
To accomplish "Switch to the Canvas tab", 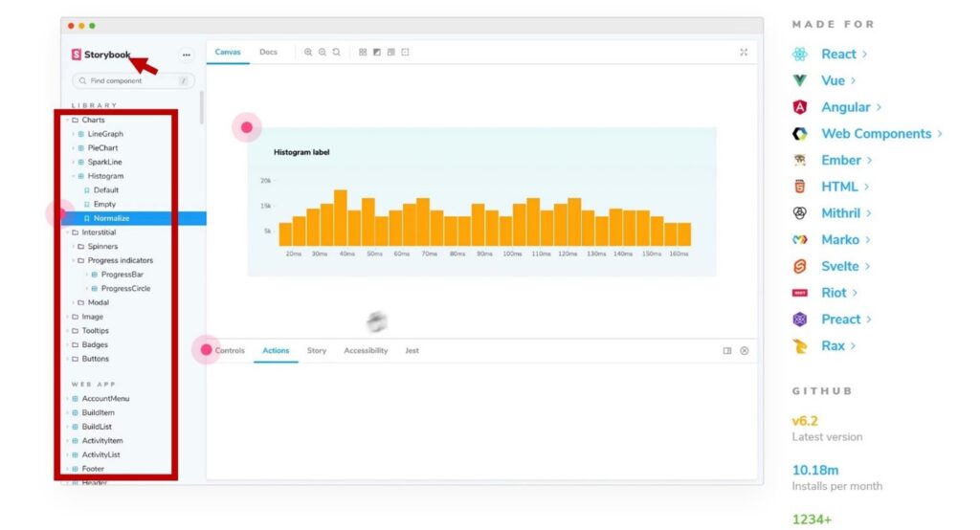I will 228,53.
